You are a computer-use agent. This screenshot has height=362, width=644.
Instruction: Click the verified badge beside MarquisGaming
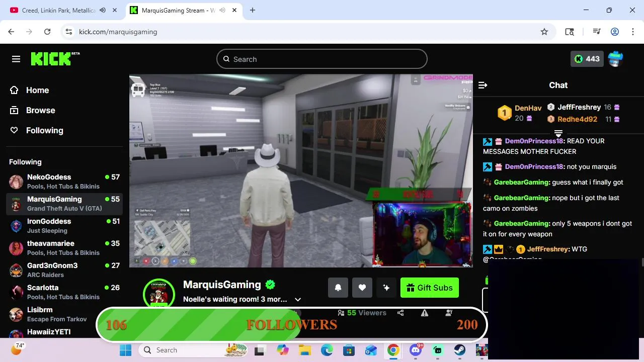[270, 285]
